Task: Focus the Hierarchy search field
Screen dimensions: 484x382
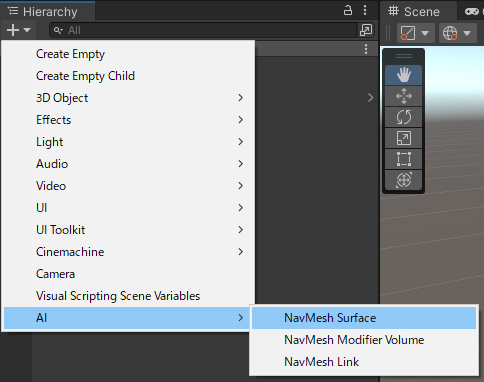Action: coord(203,30)
